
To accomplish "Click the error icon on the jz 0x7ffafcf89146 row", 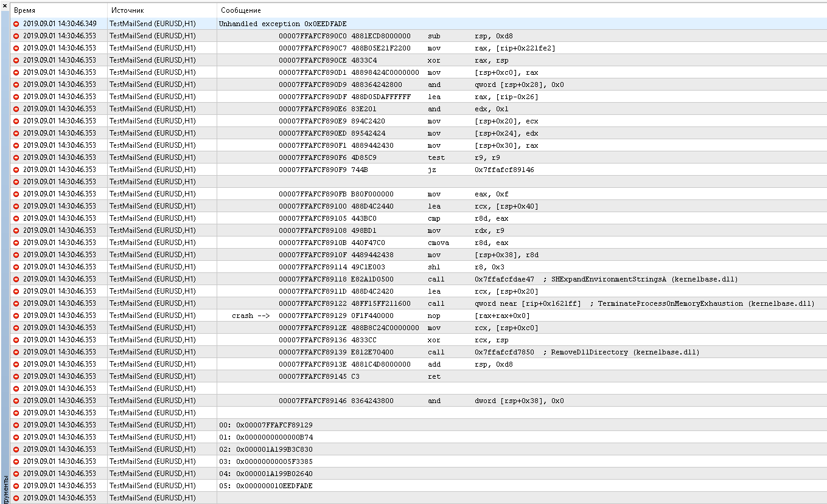I will point(15,169).
